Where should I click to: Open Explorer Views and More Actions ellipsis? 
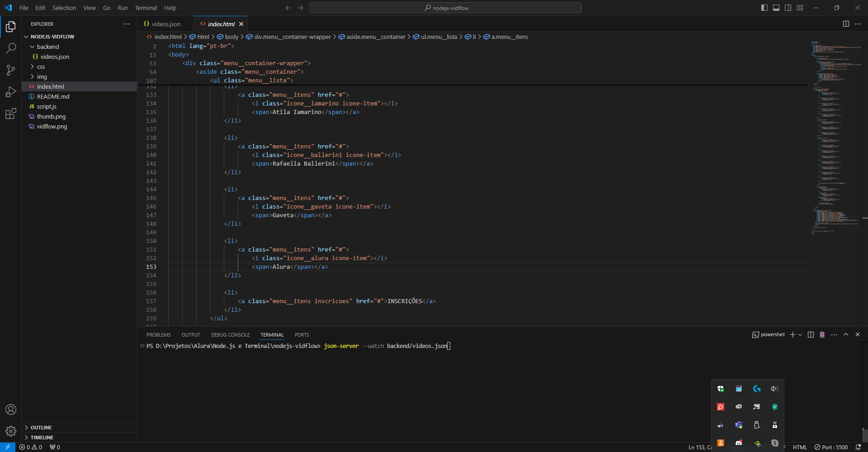127,24
